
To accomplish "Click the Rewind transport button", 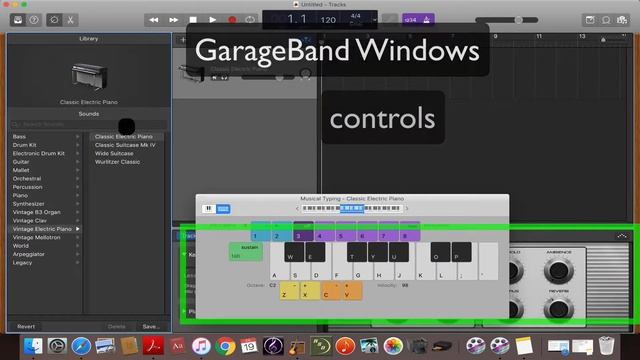I will (x=154, y=20).
